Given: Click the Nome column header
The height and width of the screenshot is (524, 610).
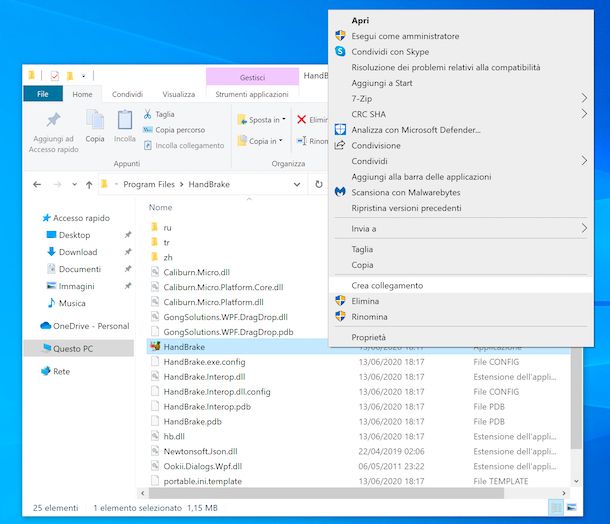Looking at the screenshot, I should 160,207.
